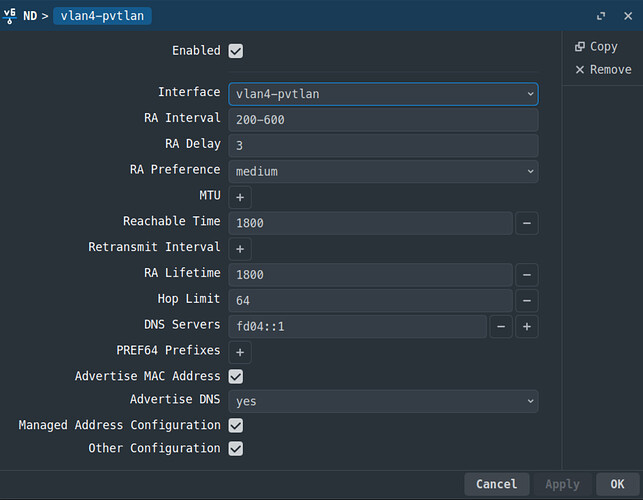Open the Advertise DNS dropdown

pos(383,401)
